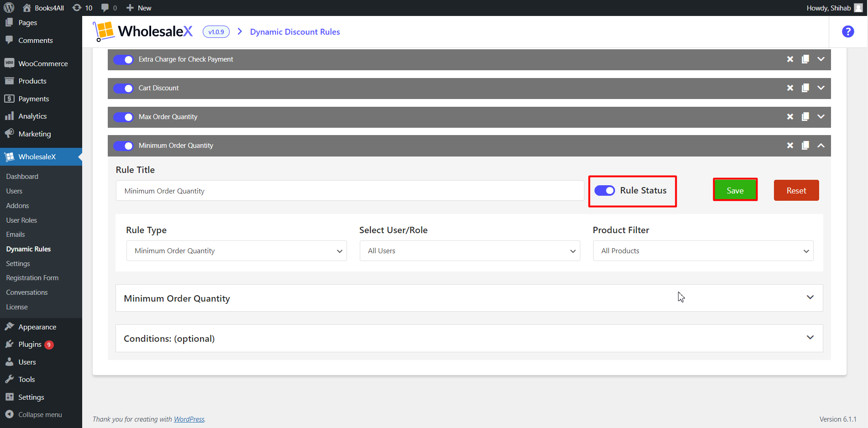Viewport: 868px width, 428px height.
Task: Open WooCommerce from the sidebar
Action: click(x=41, y=63)
